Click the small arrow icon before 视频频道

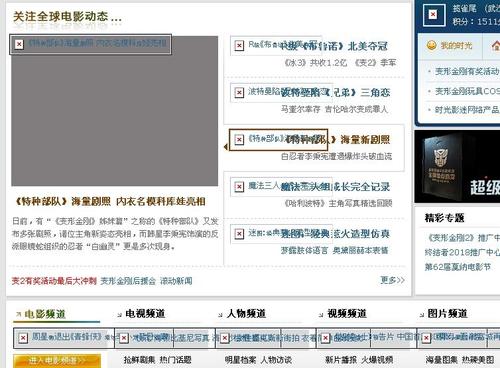(x=321, y=314)
